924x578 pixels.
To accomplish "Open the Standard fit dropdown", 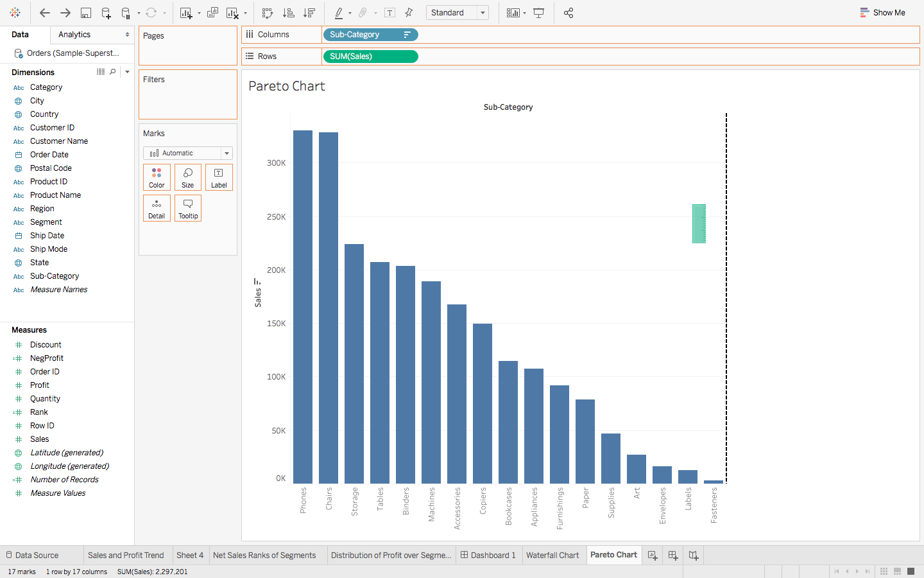I will pyautogui.click(x=457, y=13).
